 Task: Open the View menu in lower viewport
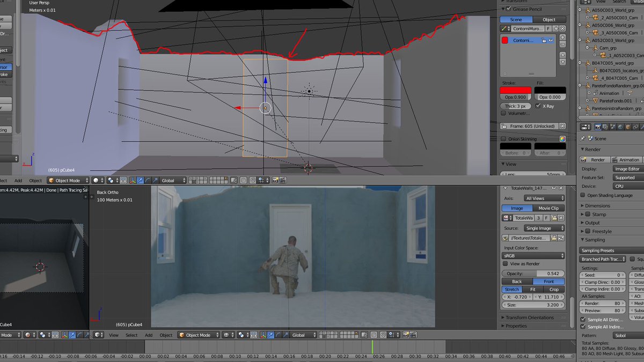pos(114,335)
